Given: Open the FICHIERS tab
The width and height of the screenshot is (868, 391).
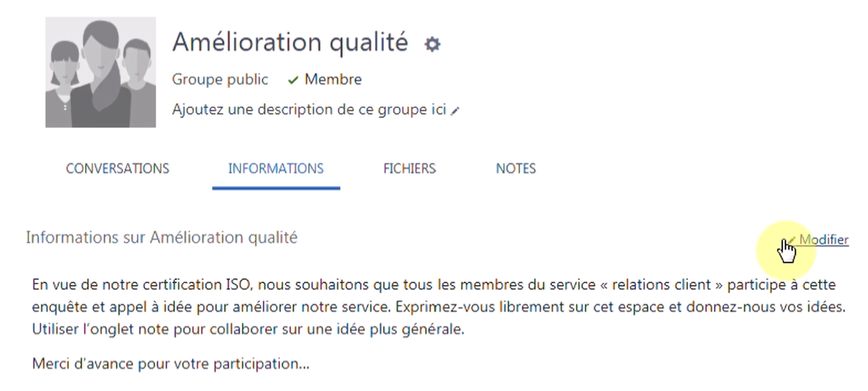Looking at the screenshot, I should 409,168.
